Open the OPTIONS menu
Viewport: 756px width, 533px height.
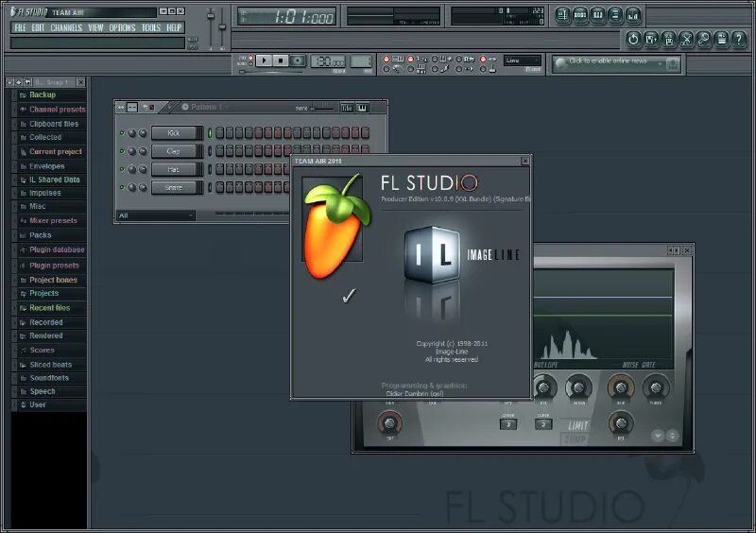pos(122,27)
